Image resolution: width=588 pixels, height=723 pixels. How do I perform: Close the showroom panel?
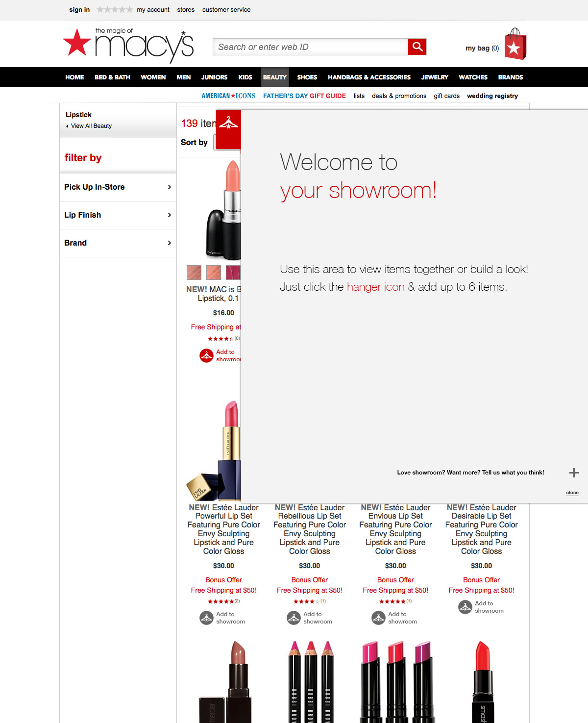(x=572, y=493)
